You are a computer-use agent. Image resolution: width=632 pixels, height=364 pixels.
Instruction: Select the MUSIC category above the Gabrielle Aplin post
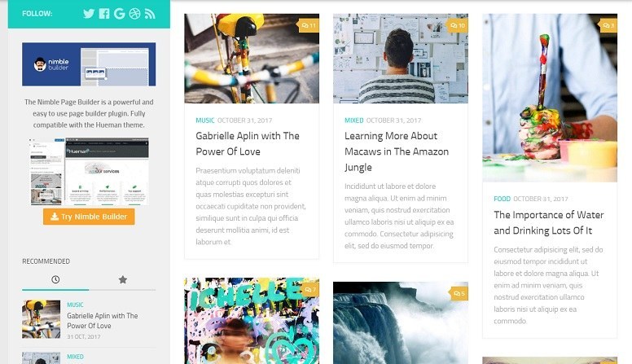[x=204, y=121]
